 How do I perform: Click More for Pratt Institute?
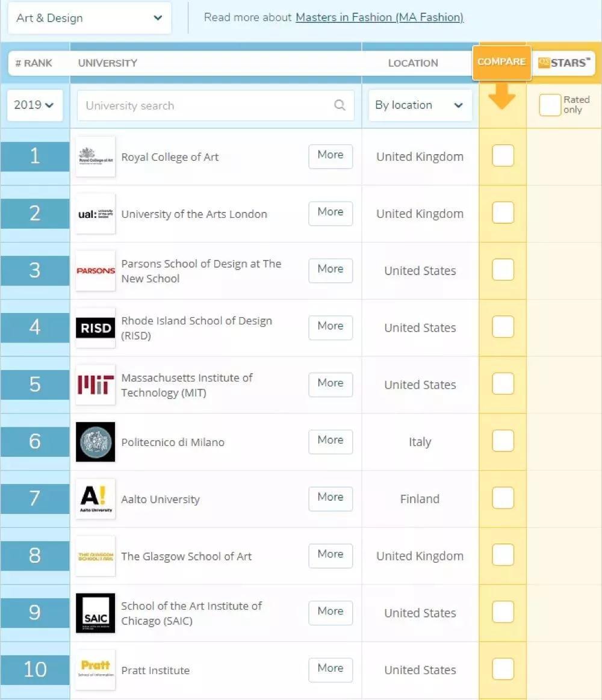point(330,670)
